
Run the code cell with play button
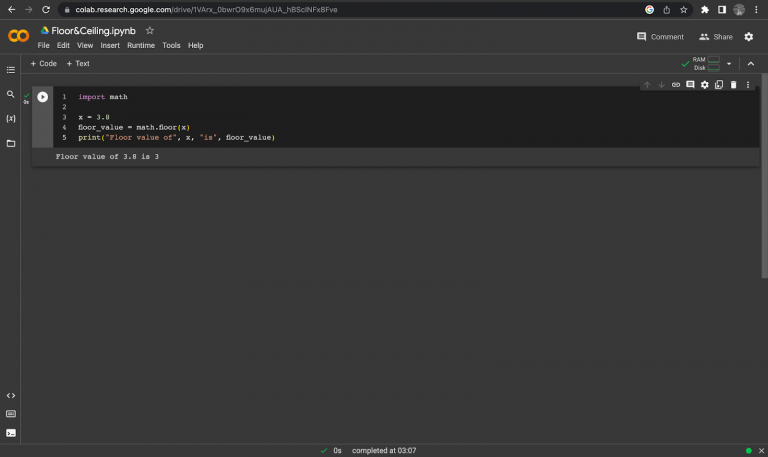tap(42, 97)
